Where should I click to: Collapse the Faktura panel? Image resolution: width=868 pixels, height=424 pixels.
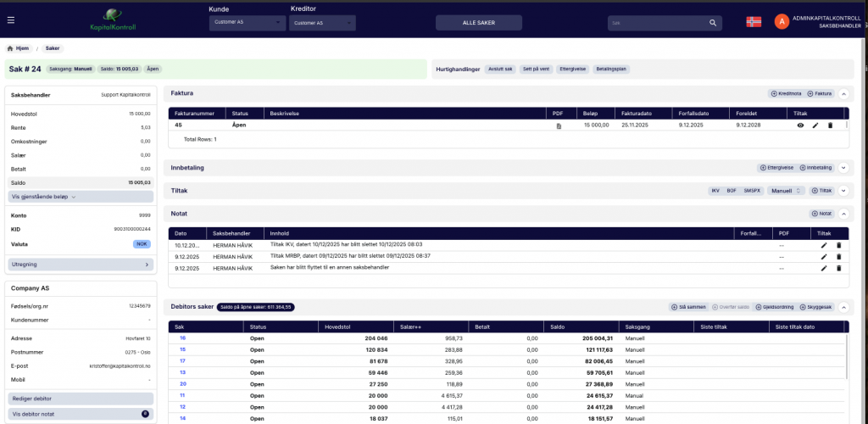pyautogui.click(x=843, y=93)
